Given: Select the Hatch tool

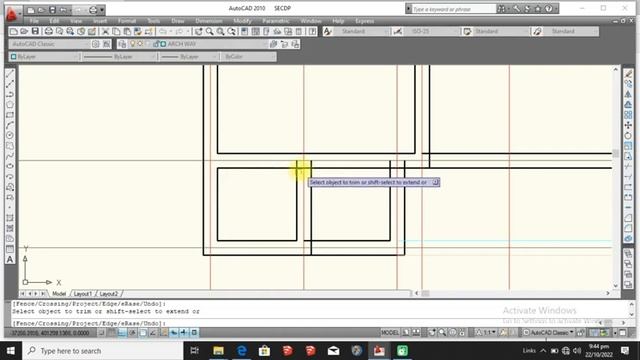Looking at the screenshot, I should pyautogui.click(x=10, y=218).
